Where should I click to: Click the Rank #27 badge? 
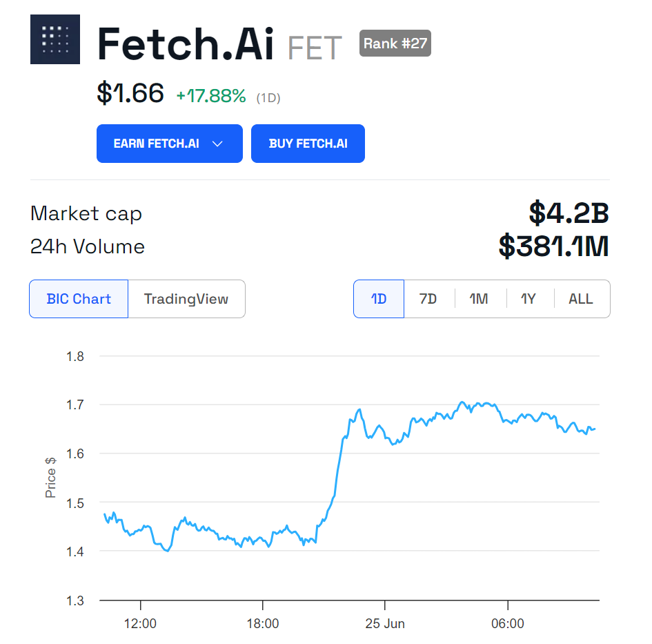click(x=395, y=43)
